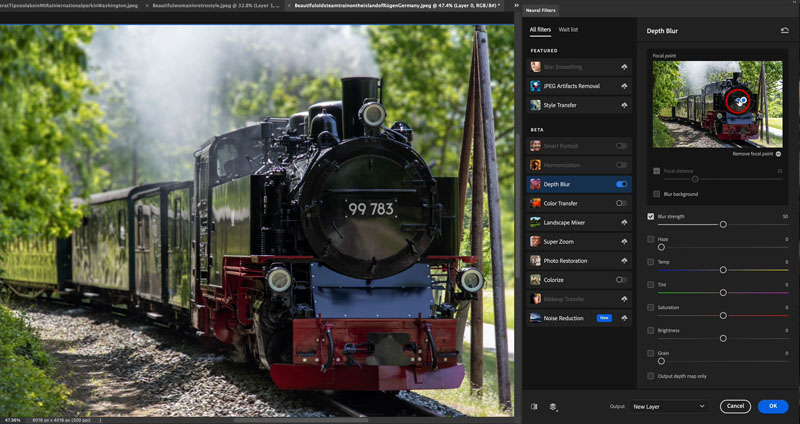Viewport: 800px width, 424px height.
Task: Download the Skin Smoothing filter via cloud icon
Action: [x=624, y=67]
